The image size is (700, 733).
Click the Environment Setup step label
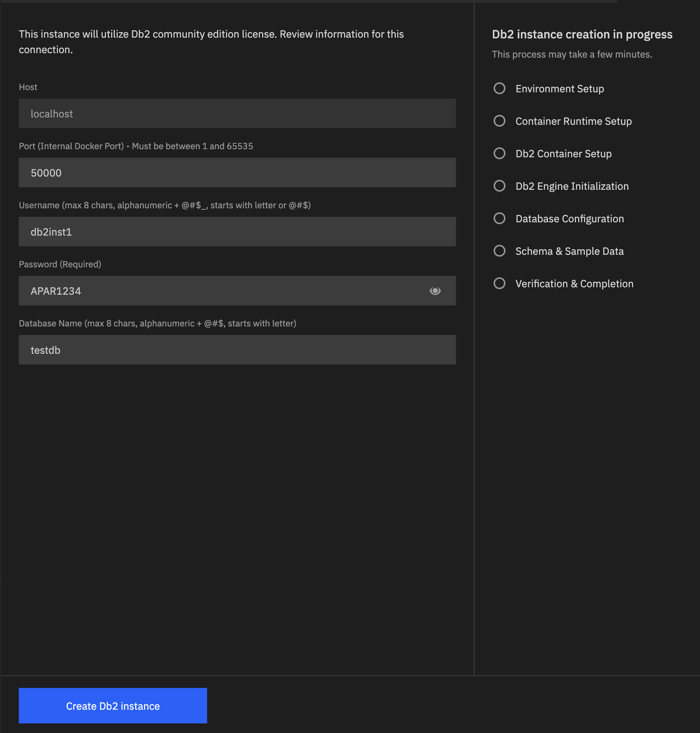tap(560, 89)
